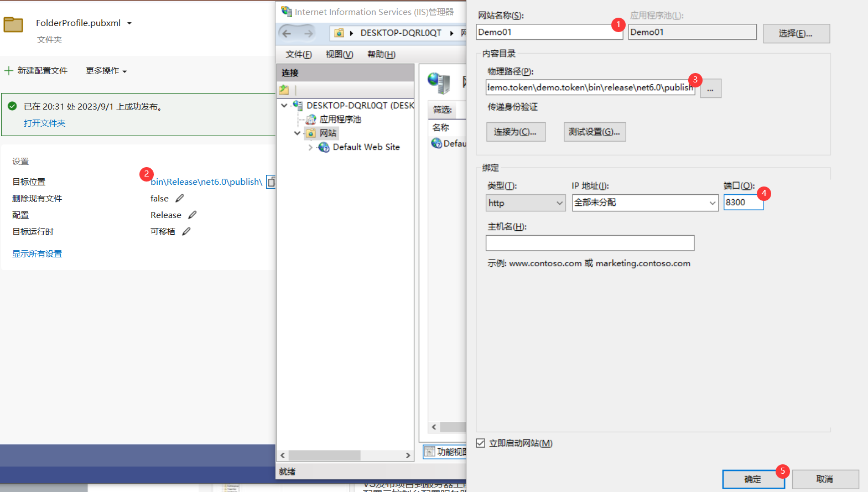This screenshot has height=492, width=868.
Task: Click the plus icon for 新建配置文件
Action: 8,71
